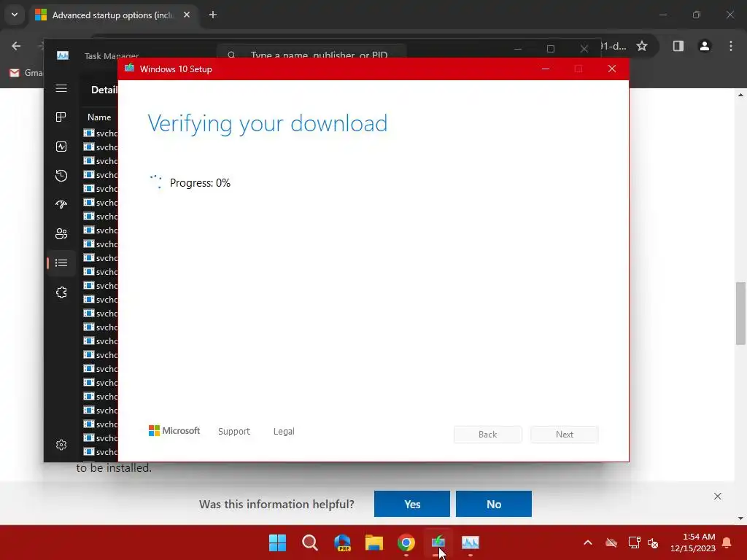Open Users page in Task Manager sidebar
747x560 pixels.
pos(61,234)
